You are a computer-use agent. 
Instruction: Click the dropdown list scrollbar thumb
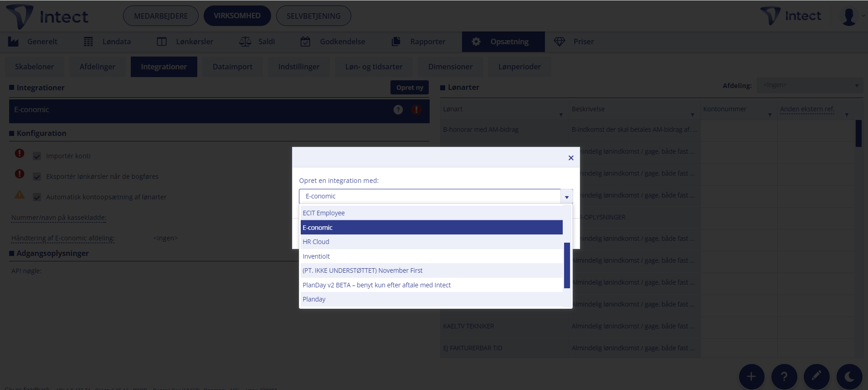[x=567, y=265]
